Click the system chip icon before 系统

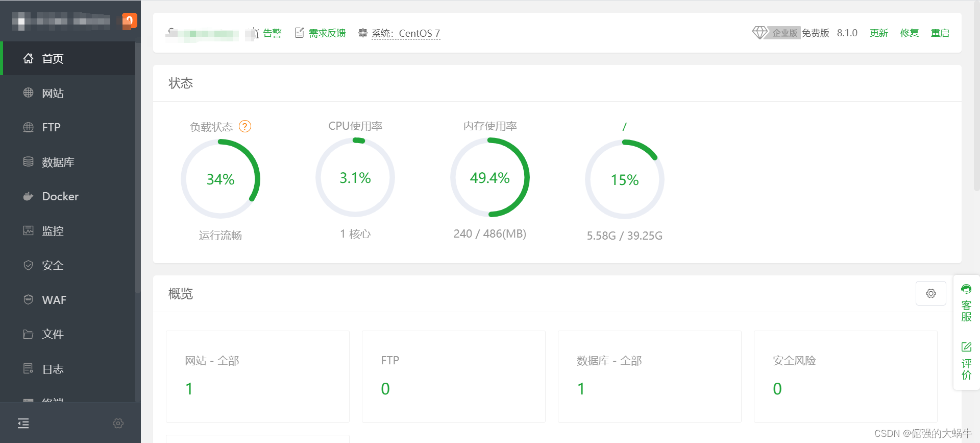pyautogui.click(x=363, y=33)
